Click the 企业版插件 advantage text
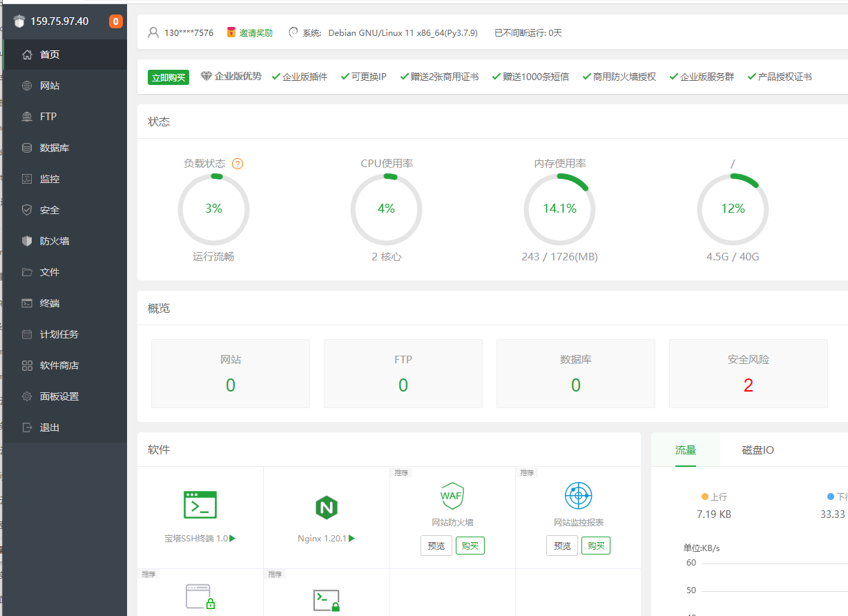This screenshot has height=616, width=848. click(x=305, y=77)
